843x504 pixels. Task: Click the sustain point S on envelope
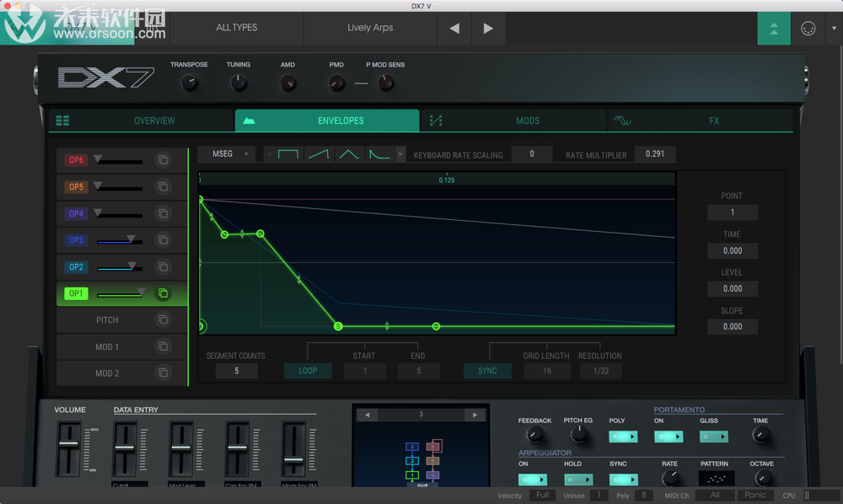tap(338, 326)
